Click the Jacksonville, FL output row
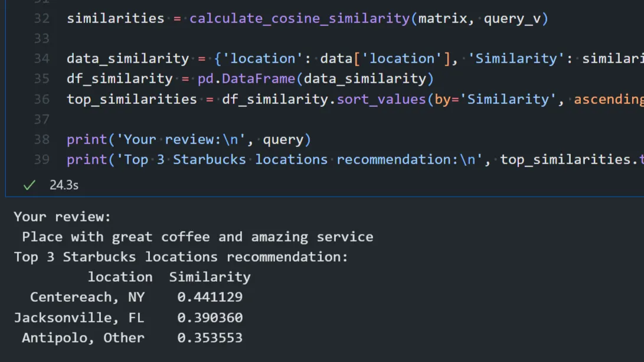 (79, 318)
